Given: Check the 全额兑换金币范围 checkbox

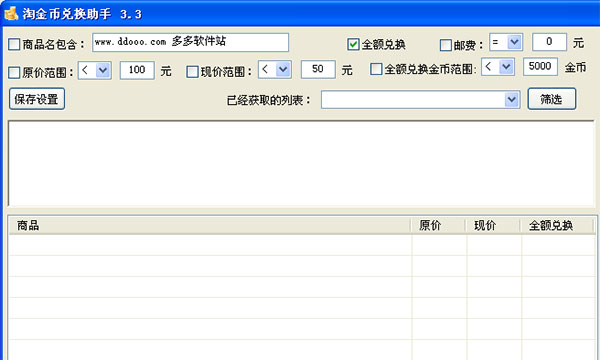Looking at the screenshot, I should click(x=376, y=69).
